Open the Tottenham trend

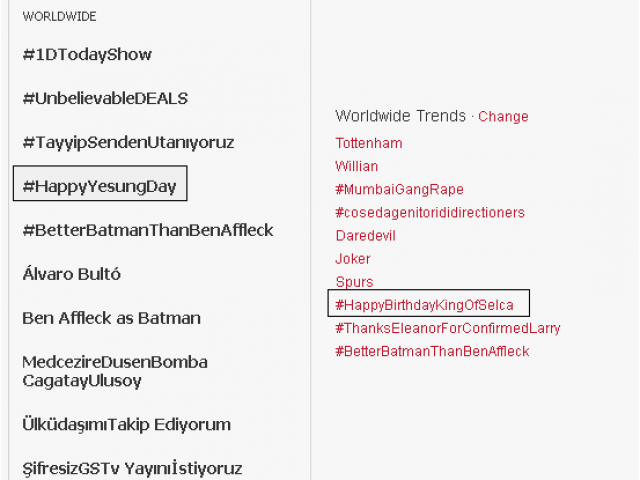[x=369, y=143]
